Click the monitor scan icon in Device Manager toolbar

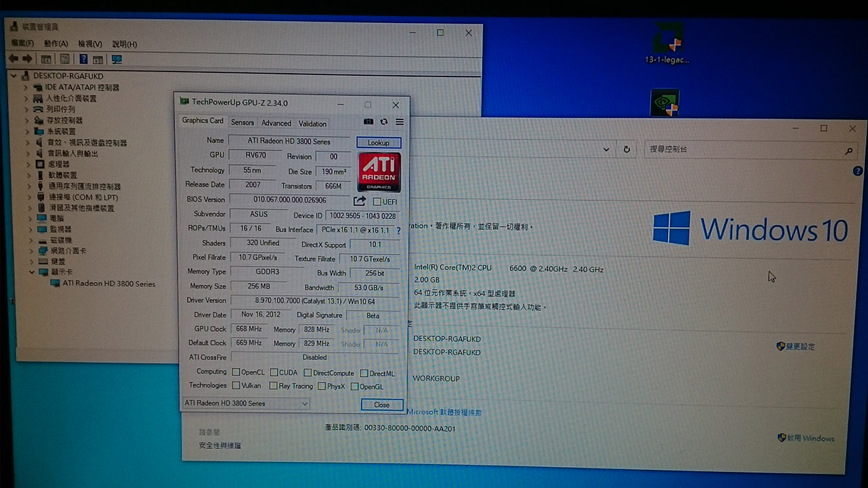[116, 59]
